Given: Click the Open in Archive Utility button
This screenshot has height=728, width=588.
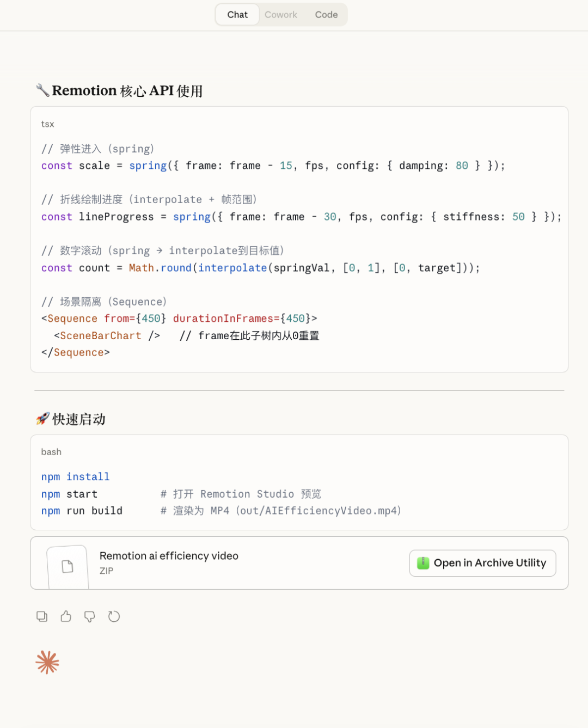Looking at the screenshot, I should (x=482, y=563).
